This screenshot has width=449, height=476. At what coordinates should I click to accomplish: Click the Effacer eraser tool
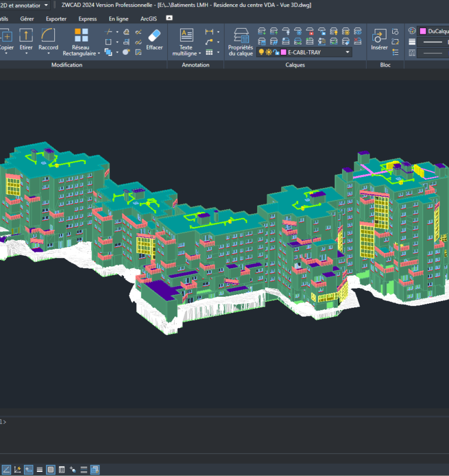(154, 40)
